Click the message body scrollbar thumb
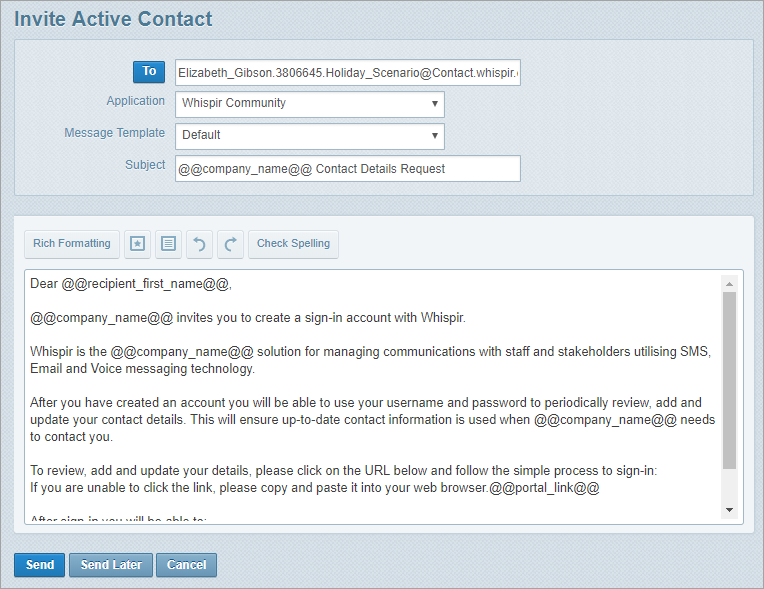This screenshot has width=764, height=589. click(729, 380)
